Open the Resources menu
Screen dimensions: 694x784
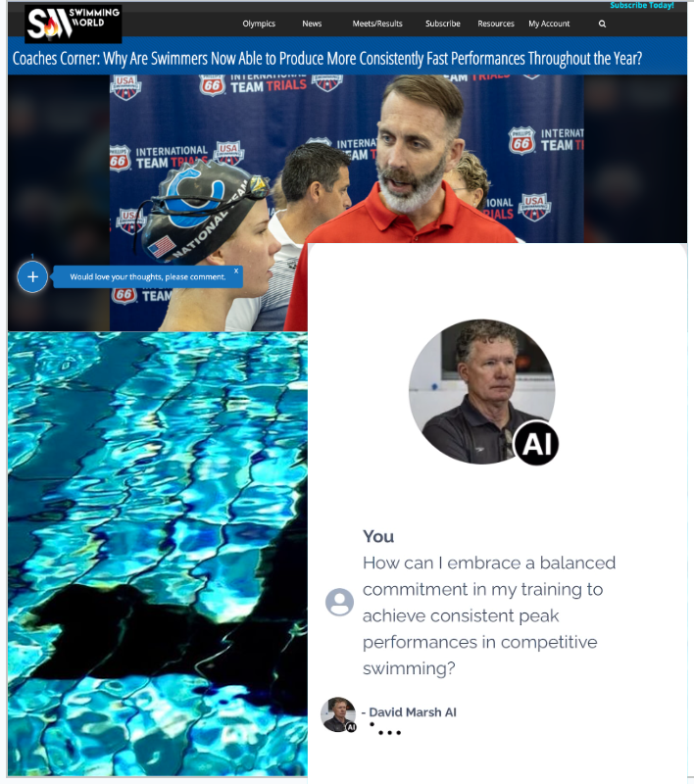click(x=496, y=24)
